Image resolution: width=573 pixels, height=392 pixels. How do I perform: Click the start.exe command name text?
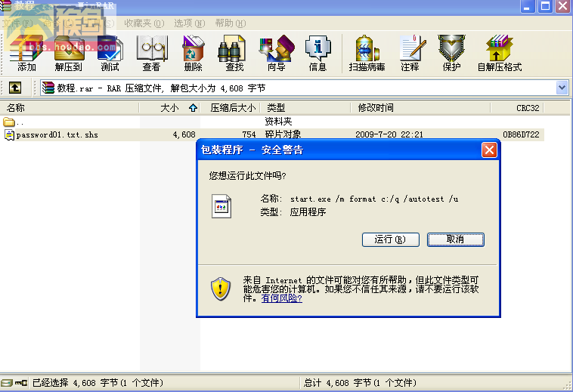[374, 199]
